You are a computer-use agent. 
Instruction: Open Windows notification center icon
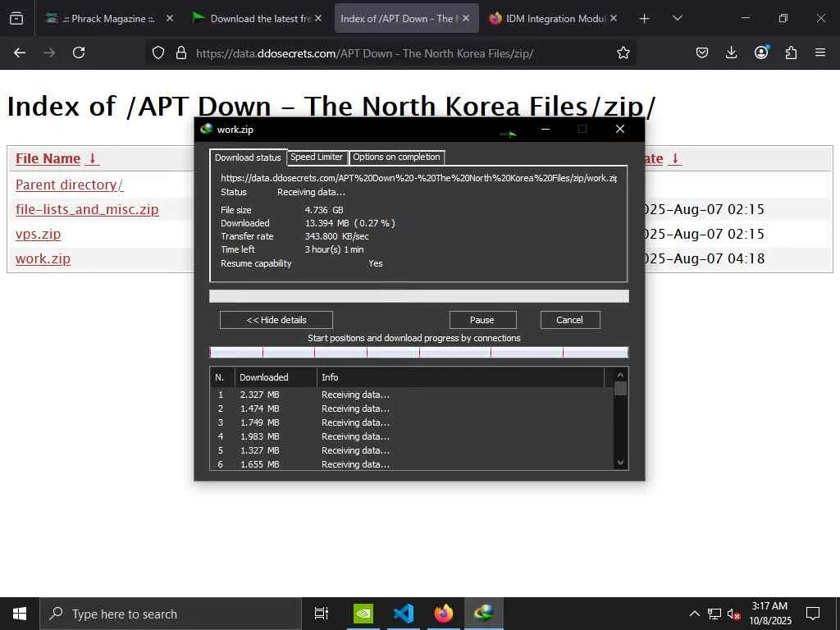[813, 614]
